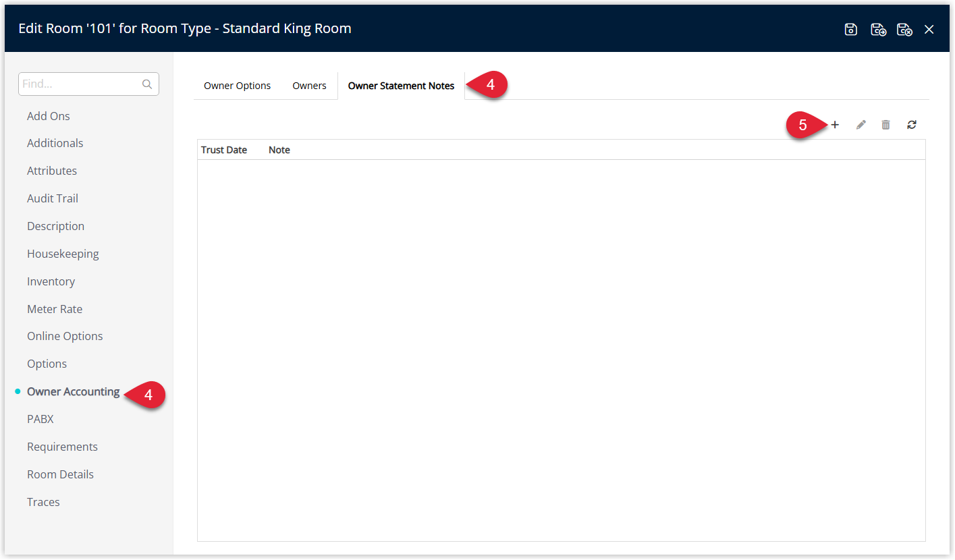Screen dimensions: 955x560
Task: Click the pencil edit note icon
Action: 861,125
